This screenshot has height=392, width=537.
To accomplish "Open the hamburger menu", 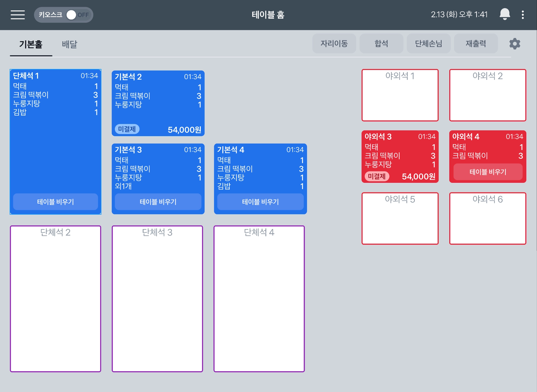I will 18,15.
